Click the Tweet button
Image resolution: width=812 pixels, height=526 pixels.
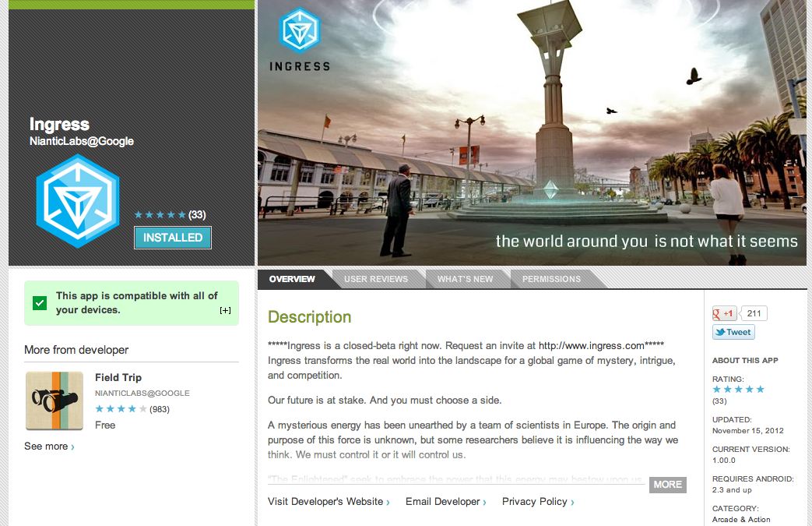733,332
